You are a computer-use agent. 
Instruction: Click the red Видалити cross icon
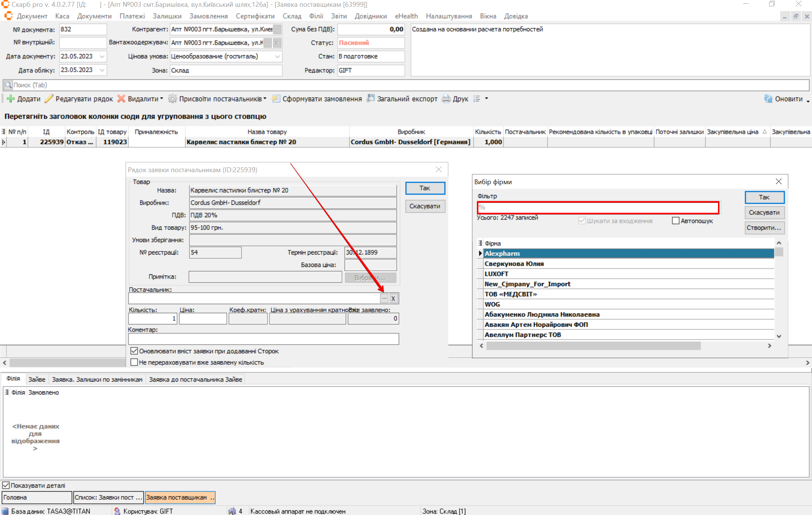pyautogui.click(x=121, y=99)
